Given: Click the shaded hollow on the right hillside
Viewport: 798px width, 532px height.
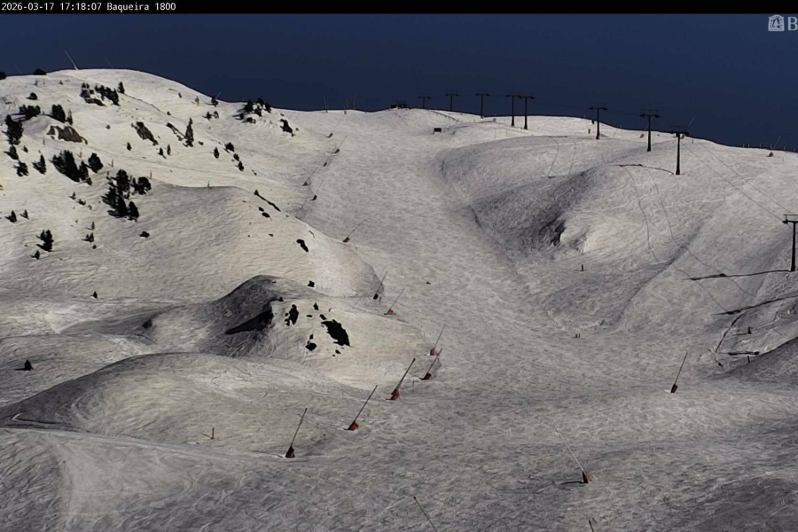Looking at the screenshot, I should click(550, 232).
